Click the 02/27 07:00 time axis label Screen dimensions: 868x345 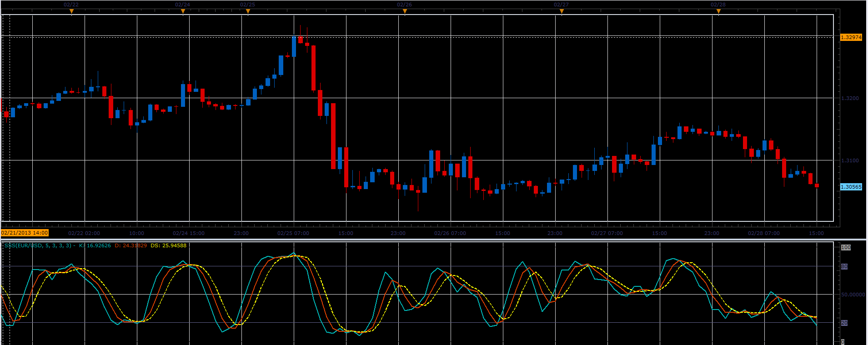[x=607, y=233]
